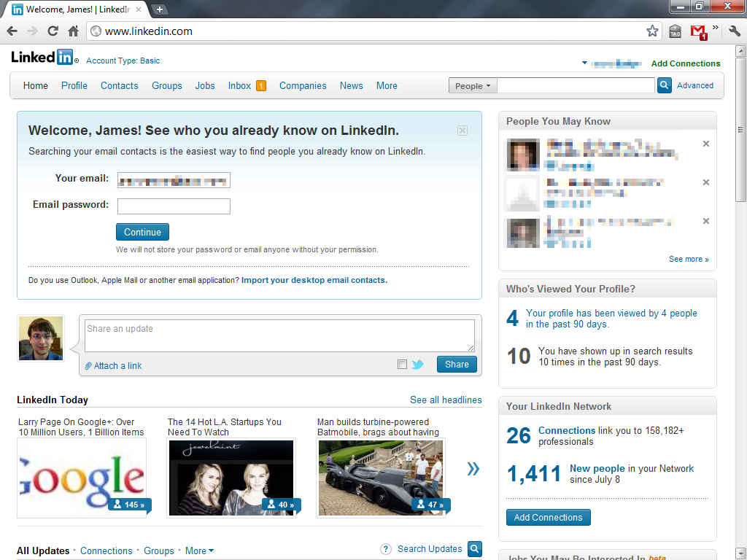Click the Share an update text box

click(x=279, y=335)
